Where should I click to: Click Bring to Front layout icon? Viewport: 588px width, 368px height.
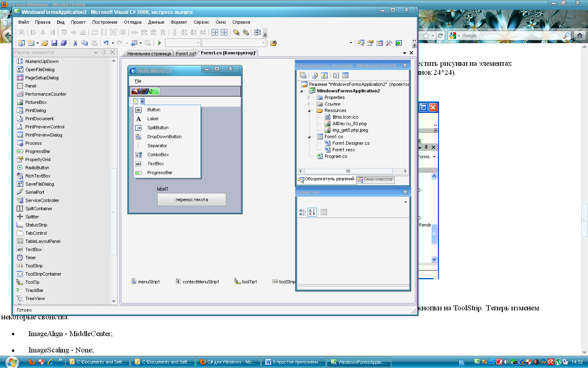236,32
